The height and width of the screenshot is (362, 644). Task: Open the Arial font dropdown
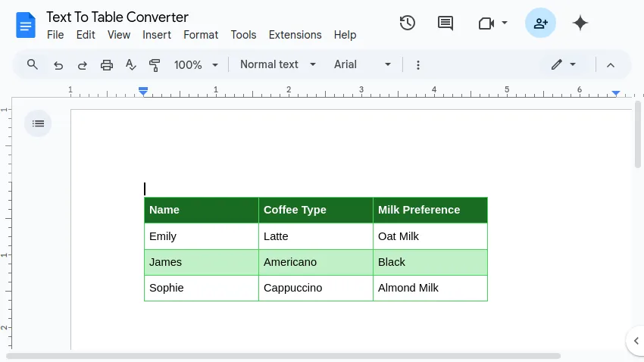coord(362,65)
